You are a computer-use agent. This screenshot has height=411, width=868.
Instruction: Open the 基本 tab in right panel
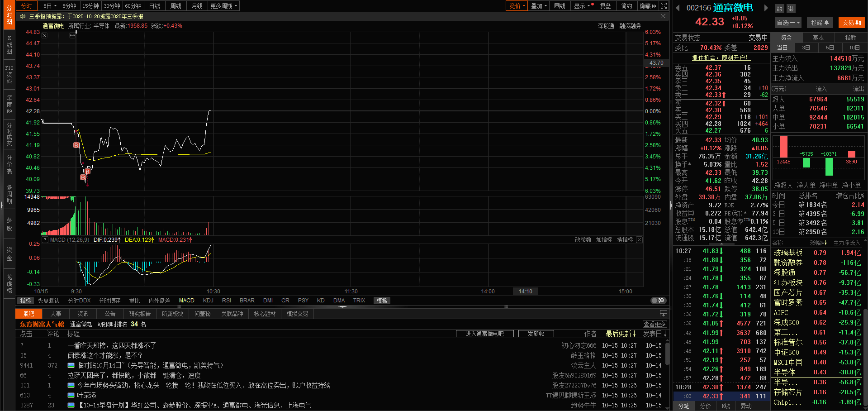(x=818, y=38)
